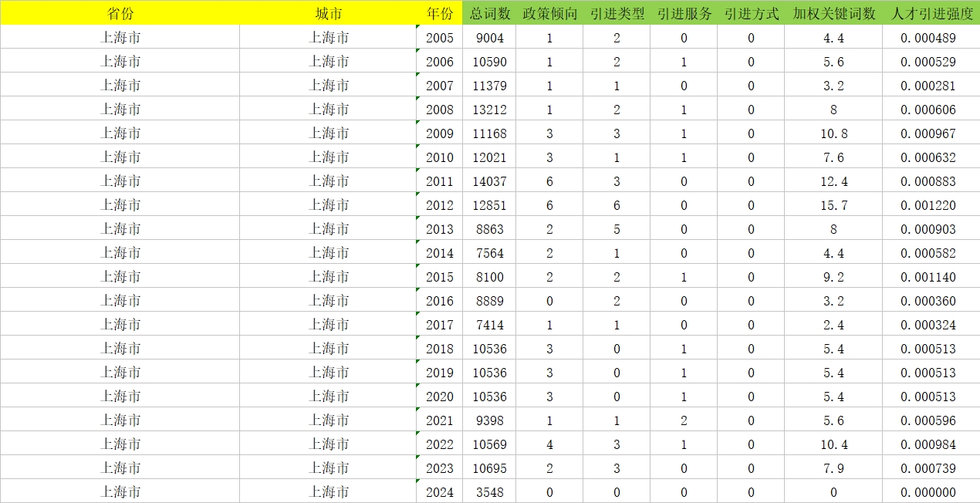The image size is (980, 503).
Task: Select the weighted keyword cell 10.8
Action: point(833,133)
